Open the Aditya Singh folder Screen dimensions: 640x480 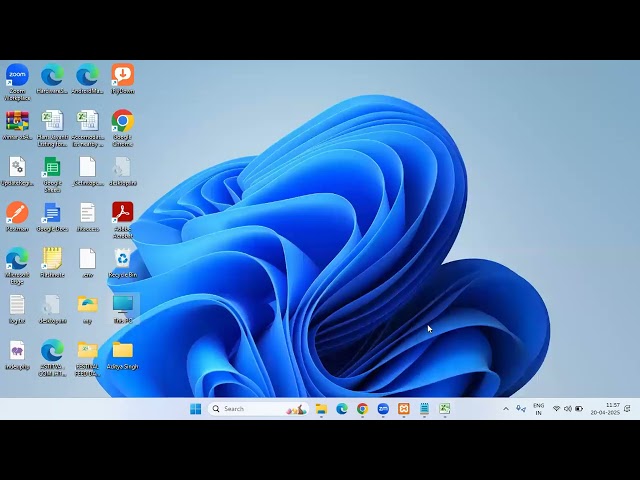tap(122, 350)
